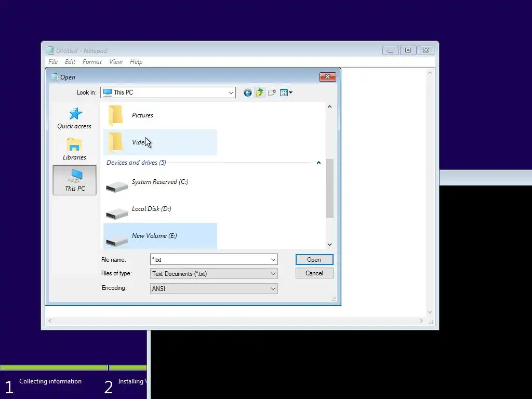
Task: Click the System Reserved (C:) label
Action: pos(160,182)
